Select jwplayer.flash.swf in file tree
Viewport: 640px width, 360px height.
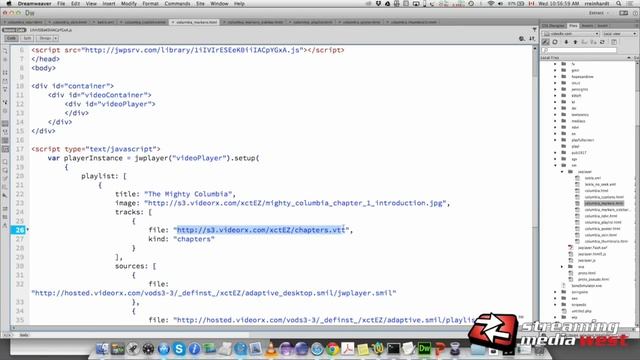click(x=592, y=248)
